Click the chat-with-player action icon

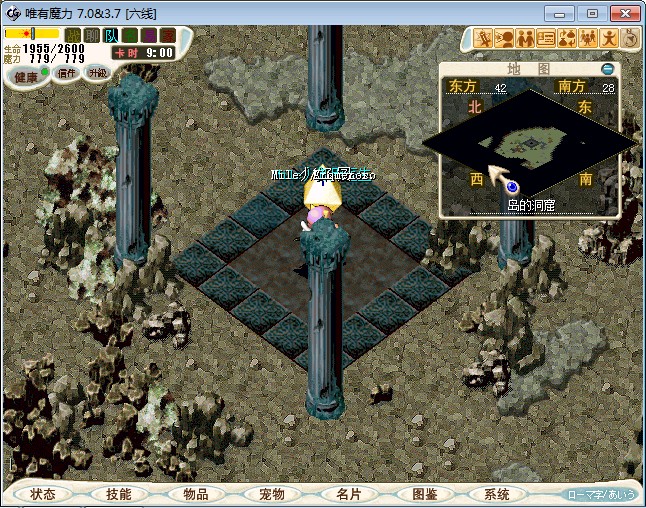coord(505,39)
